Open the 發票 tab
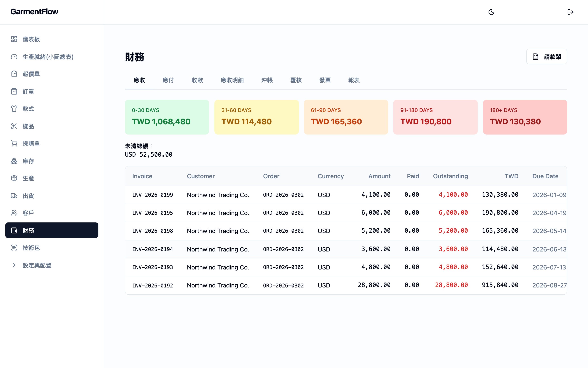 coord(325,80)
